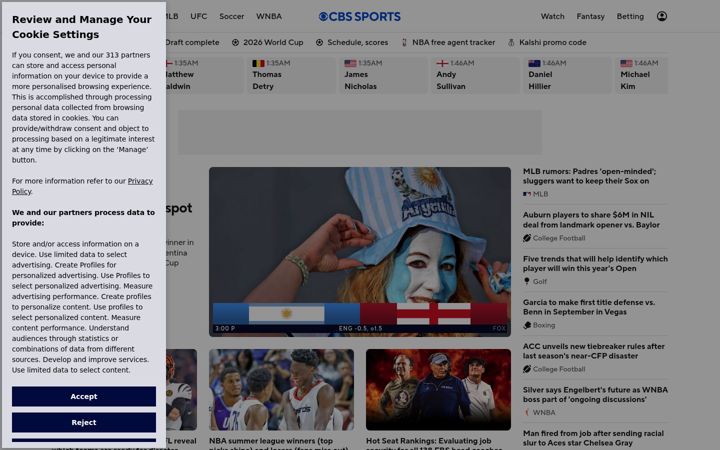
Task: Select the Daniel Hillier tee time card
Action: pyautogui.click(x=567, y=75)
